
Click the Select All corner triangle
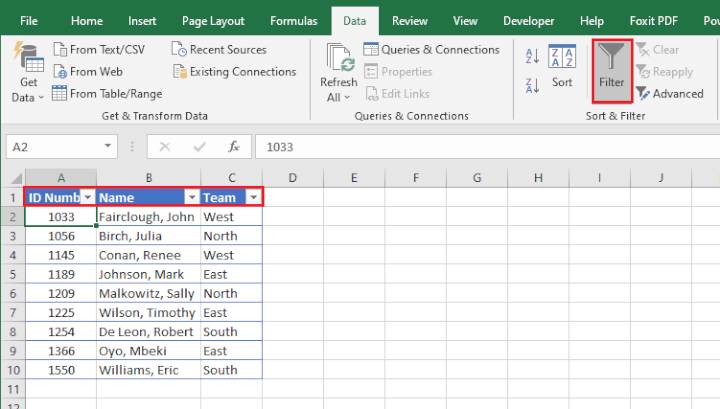tap(16, 178)
